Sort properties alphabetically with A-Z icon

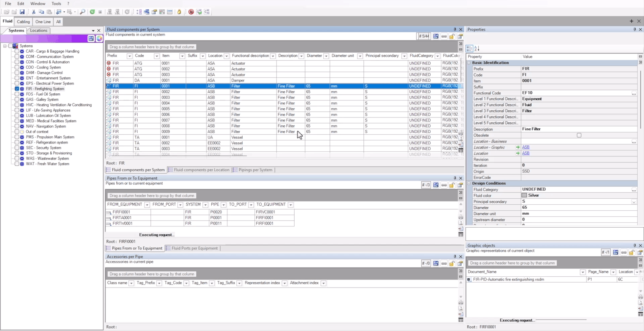(477, 49)
